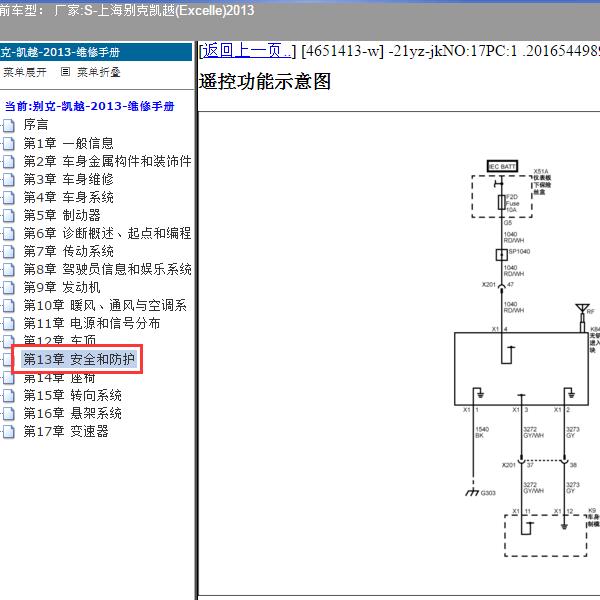This screenshot has height=600, width=600.
Task: Click the G303 ground symbol in diagram
Action: click(473, 492)
